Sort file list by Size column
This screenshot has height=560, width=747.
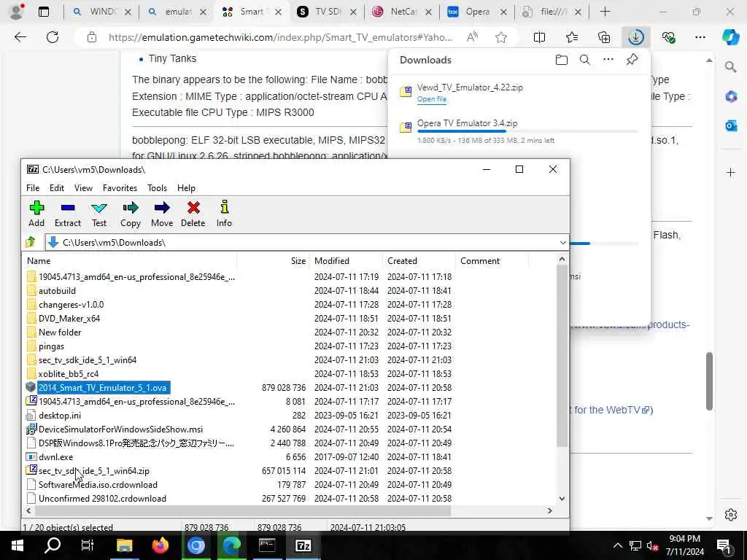coord(274,261)
